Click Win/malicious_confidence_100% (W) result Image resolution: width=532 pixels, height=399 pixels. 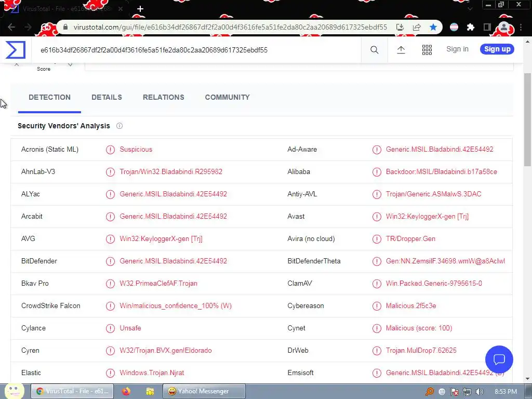click(176, 305)
